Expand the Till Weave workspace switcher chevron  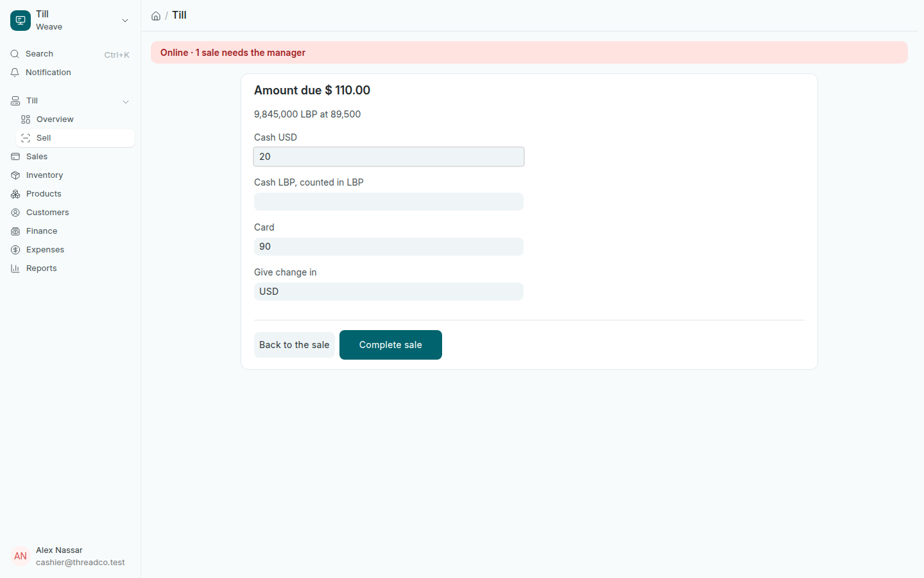click(x=125, y=21)
